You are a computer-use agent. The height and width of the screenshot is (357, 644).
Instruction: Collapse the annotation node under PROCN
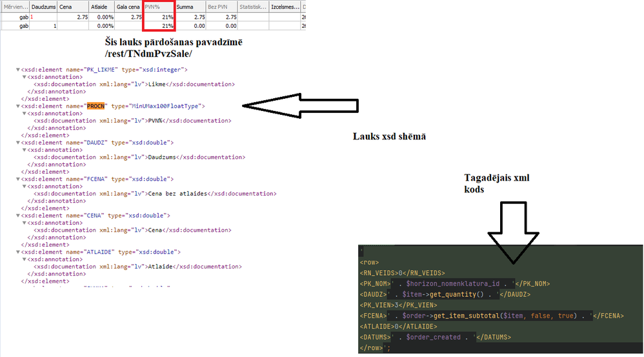[25, 114]
